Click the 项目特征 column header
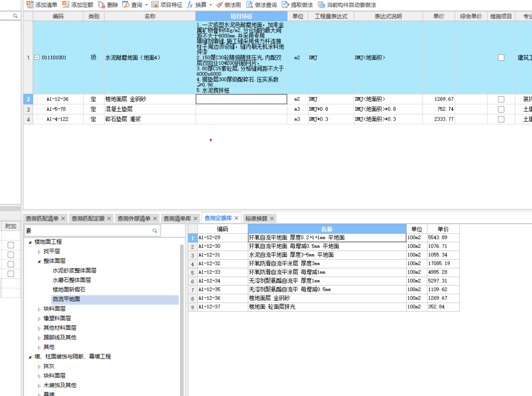The width and height of the screenshot is (532, 396). click(x=241, y=16)
